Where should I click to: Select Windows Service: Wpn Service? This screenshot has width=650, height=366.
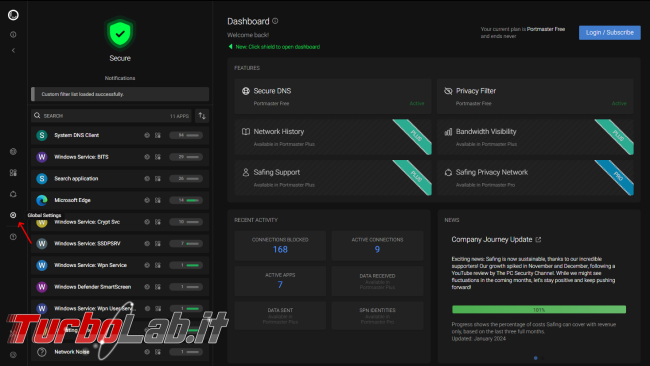120,265
